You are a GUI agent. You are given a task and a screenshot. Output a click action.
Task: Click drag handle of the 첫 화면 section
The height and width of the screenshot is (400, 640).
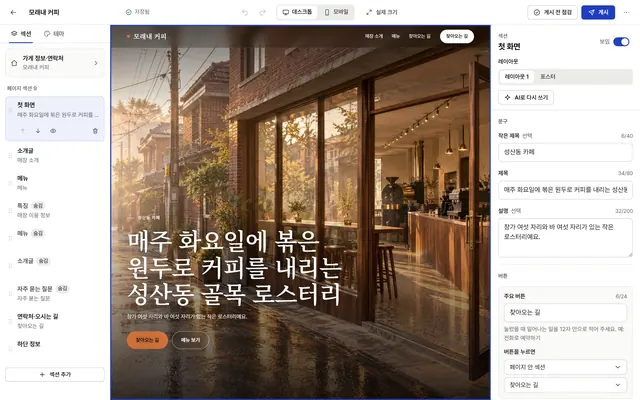[x=10, y=110]
